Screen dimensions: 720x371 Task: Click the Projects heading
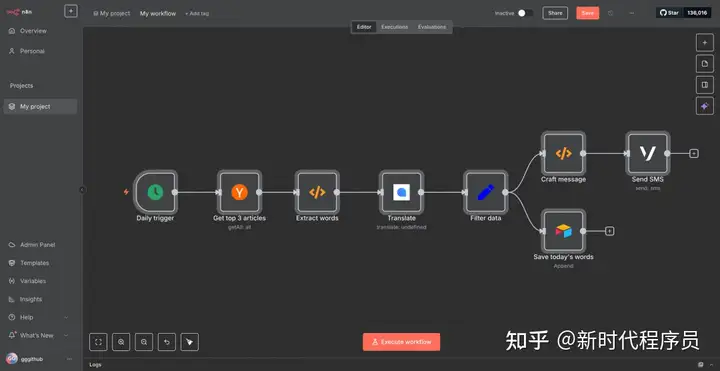click(22, 86)
